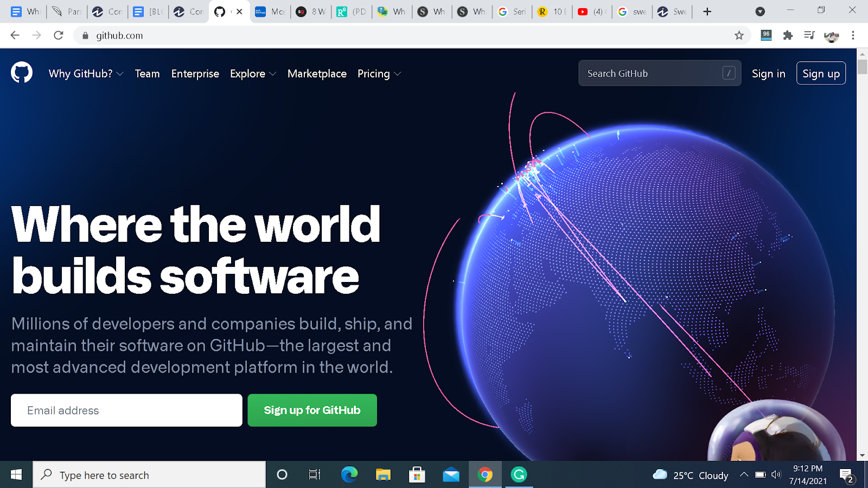Screen dimensions: 868x488
Task: Click the Chrome icon on the taskbar
Action: [x=485, y=475]
